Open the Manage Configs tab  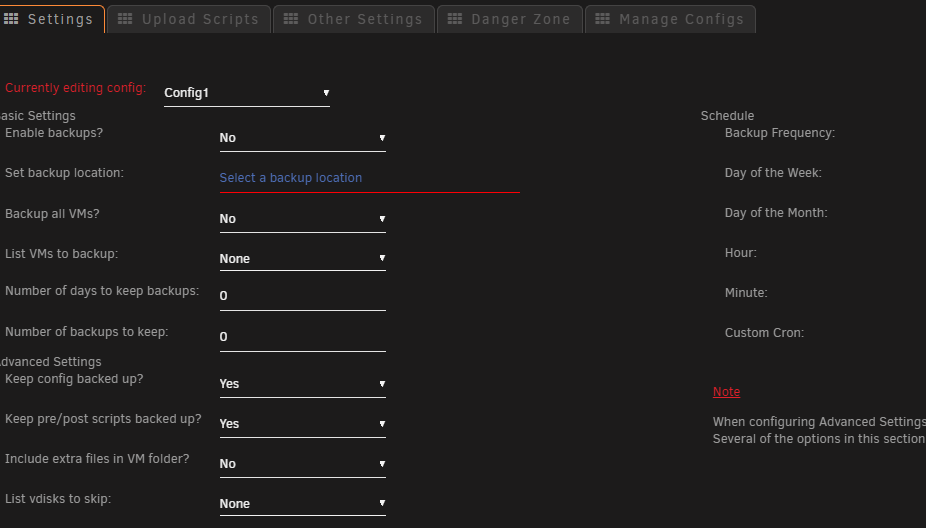670,19
